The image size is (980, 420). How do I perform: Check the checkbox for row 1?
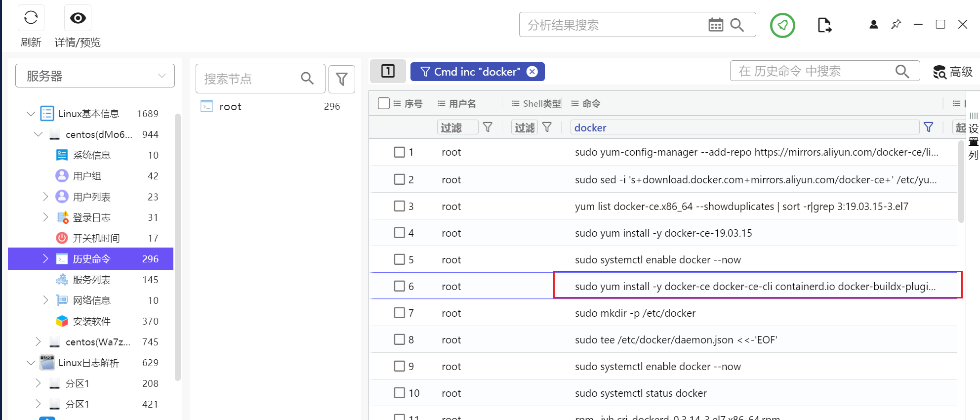[399, 152]
